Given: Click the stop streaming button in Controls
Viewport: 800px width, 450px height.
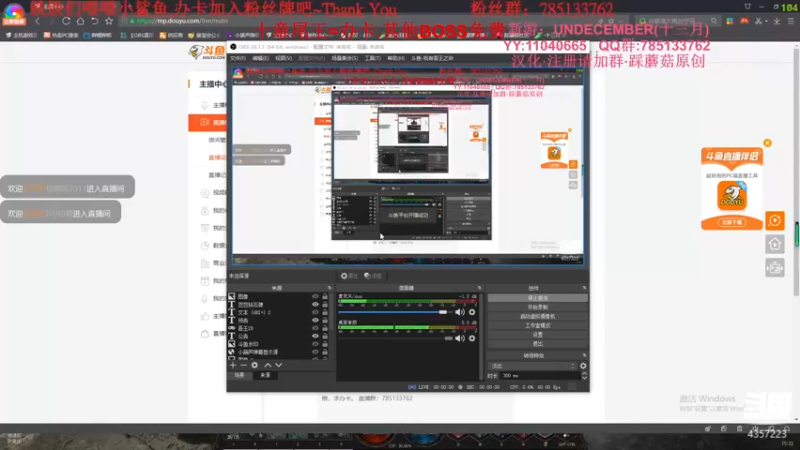Looking at the screenshot, I should 538,298.
